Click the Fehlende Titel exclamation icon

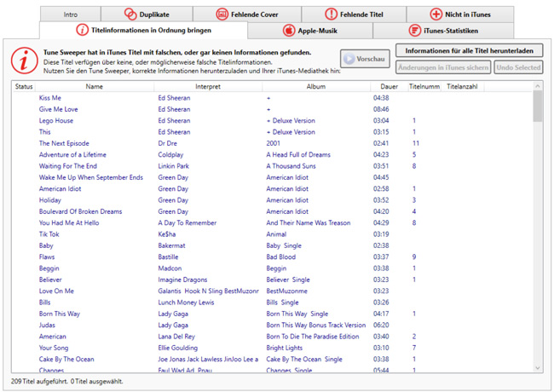click(x=331, y=14)
